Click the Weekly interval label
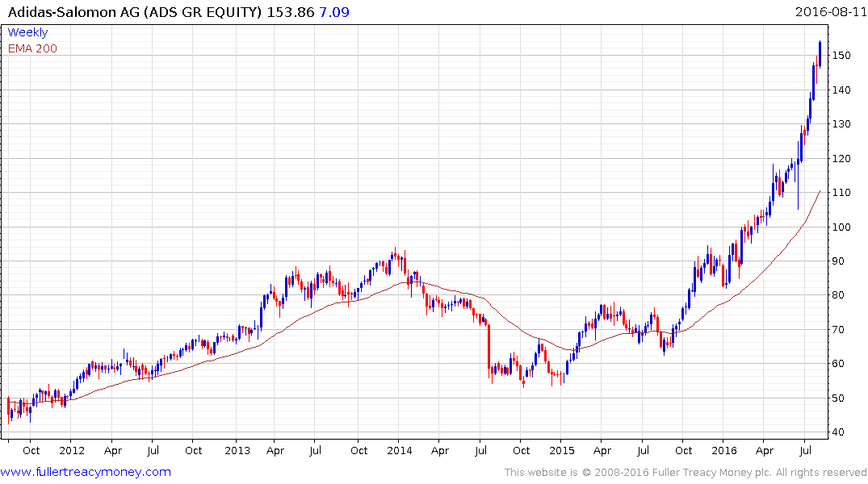The image size is (868, 484). point(27,32)
